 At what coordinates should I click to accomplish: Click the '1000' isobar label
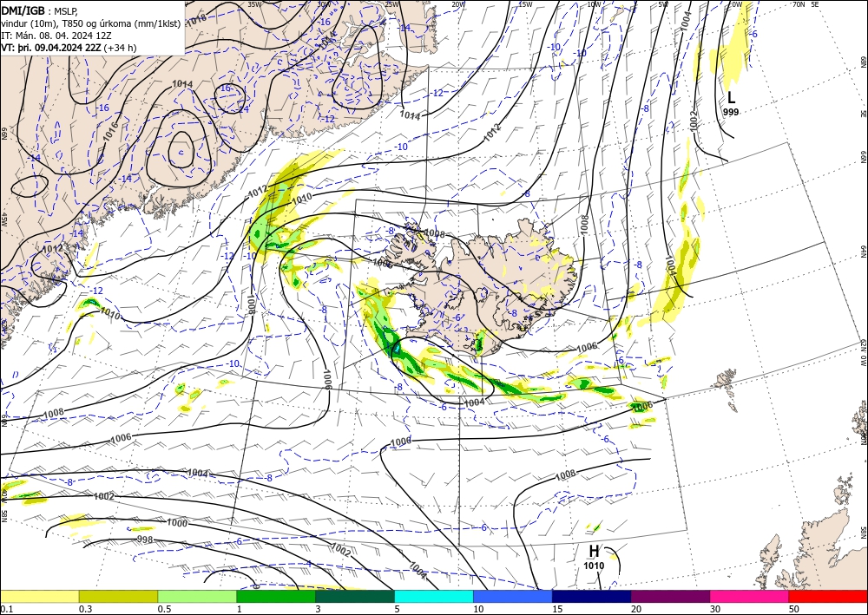177,523
